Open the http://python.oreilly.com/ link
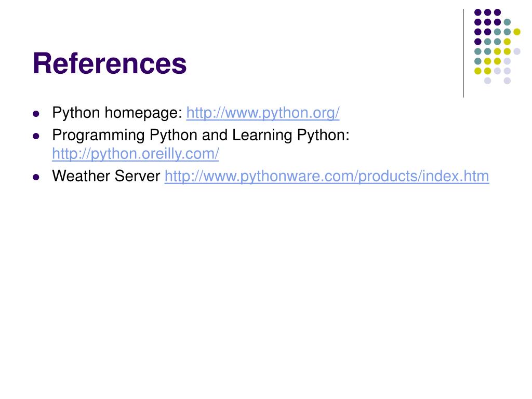Image resolution: width=532 pixels, height=399 pixels. pyautogui.click(x=136, y=154)
